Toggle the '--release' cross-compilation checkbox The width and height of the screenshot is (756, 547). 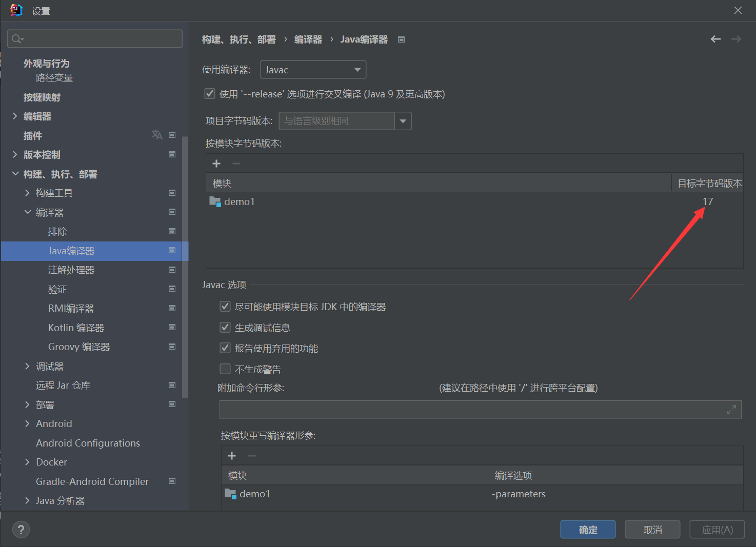coord(210,94)
